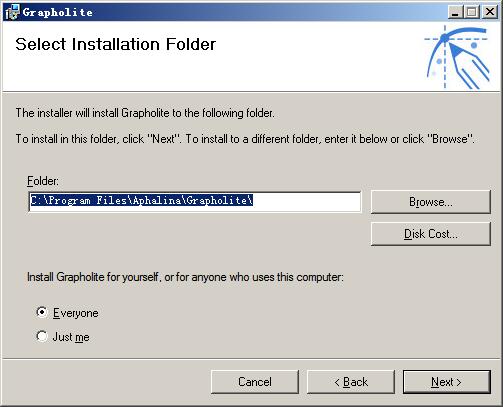
Task: Click the Folder: field label
Action: click(43, 181)
